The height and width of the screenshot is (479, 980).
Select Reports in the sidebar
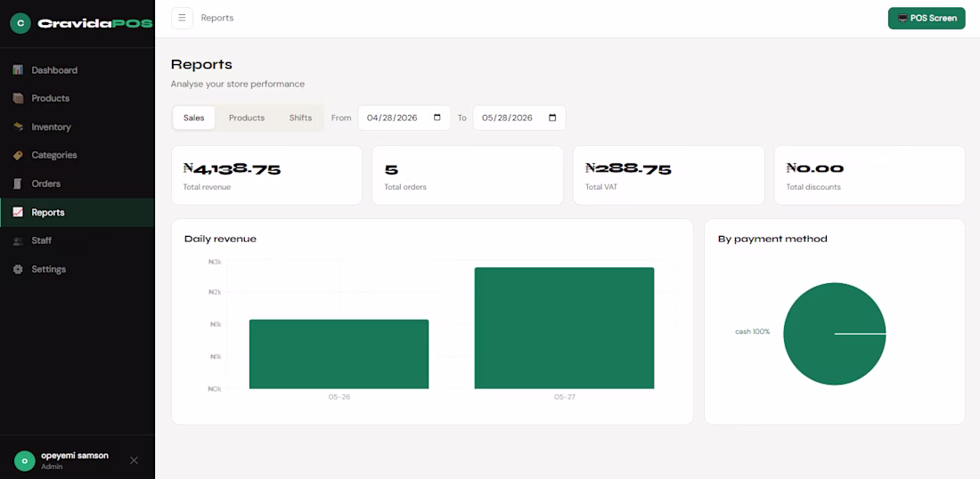(x=77, y=212)
